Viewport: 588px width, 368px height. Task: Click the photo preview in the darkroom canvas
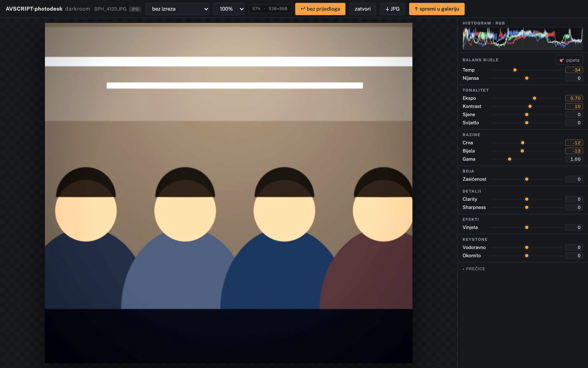coord(228,193)
